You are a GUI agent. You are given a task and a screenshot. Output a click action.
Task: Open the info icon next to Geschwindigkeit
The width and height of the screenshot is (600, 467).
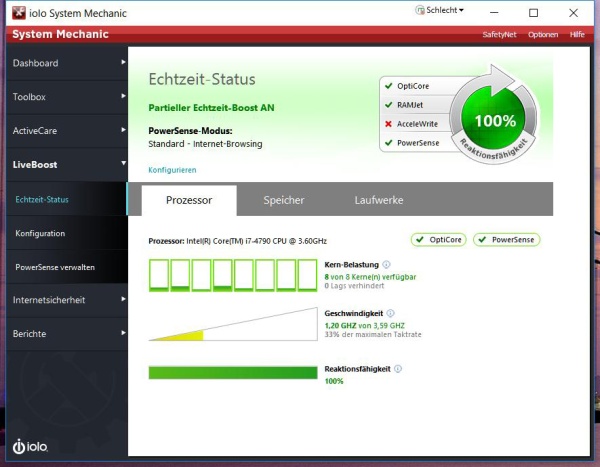click(x=390, y=313)
